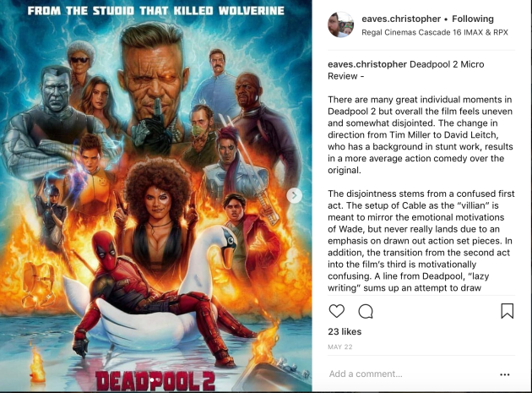
Task: Open eaves.christopher username in header
Action: pos(401,19)
